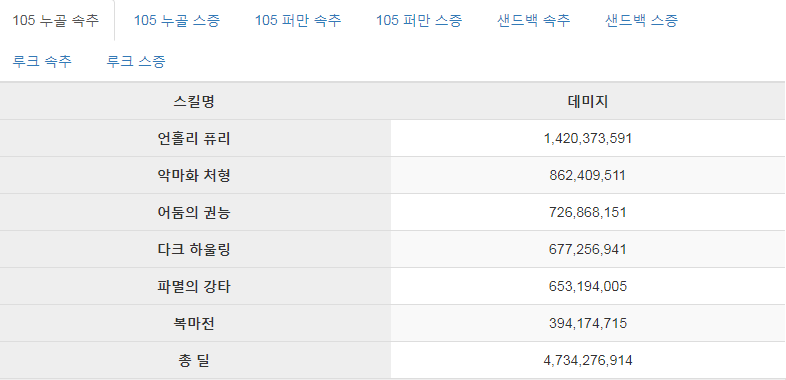Click the 스킬명 column header
The height and width of the screenshot is (380, 786).
tap(194, 101)
